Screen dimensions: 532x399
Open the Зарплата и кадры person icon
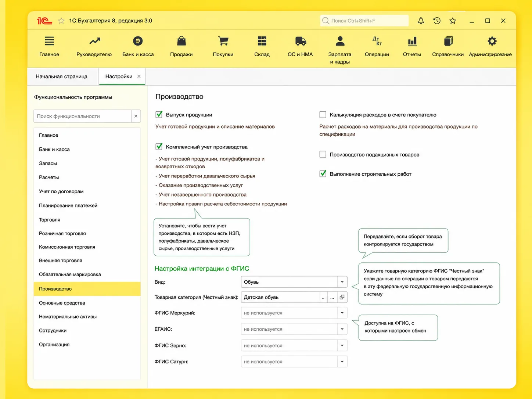coord(340,41)
